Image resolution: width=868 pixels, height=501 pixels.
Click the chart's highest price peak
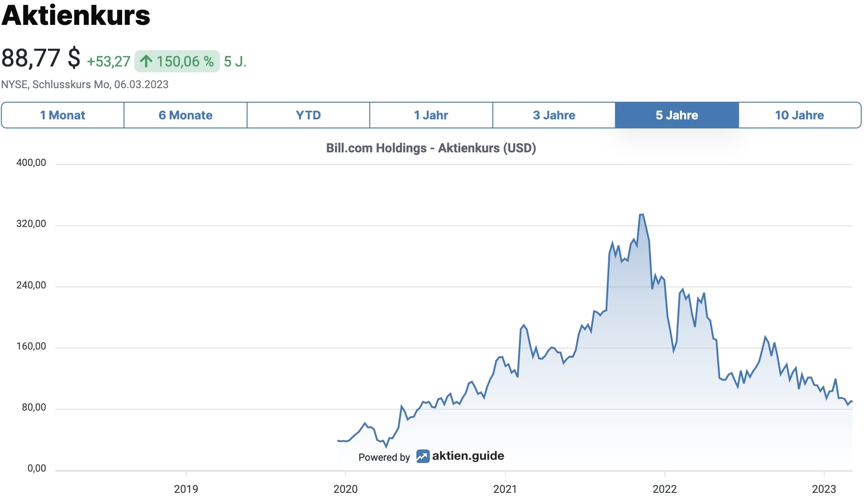[x=641, y=215]
